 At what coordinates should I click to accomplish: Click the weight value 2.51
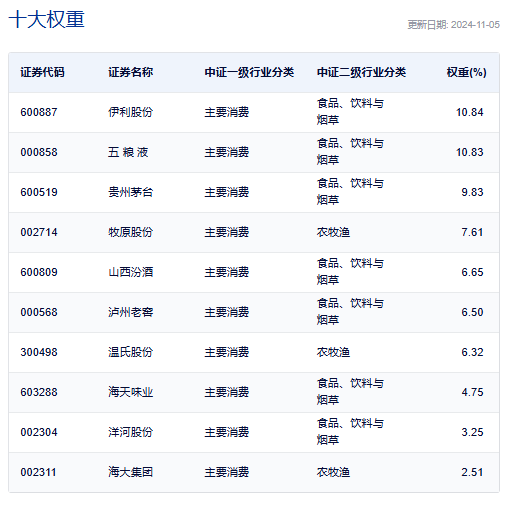472,472
